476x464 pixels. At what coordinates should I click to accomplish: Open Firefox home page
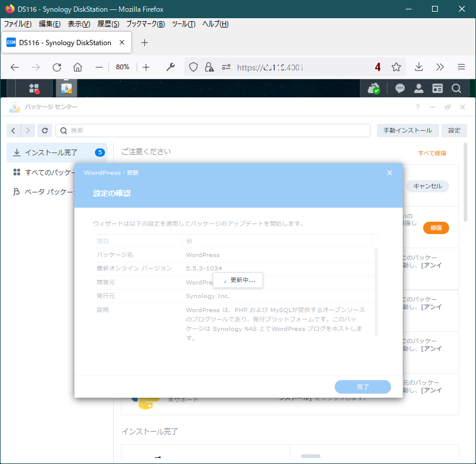tap(78, 67)
